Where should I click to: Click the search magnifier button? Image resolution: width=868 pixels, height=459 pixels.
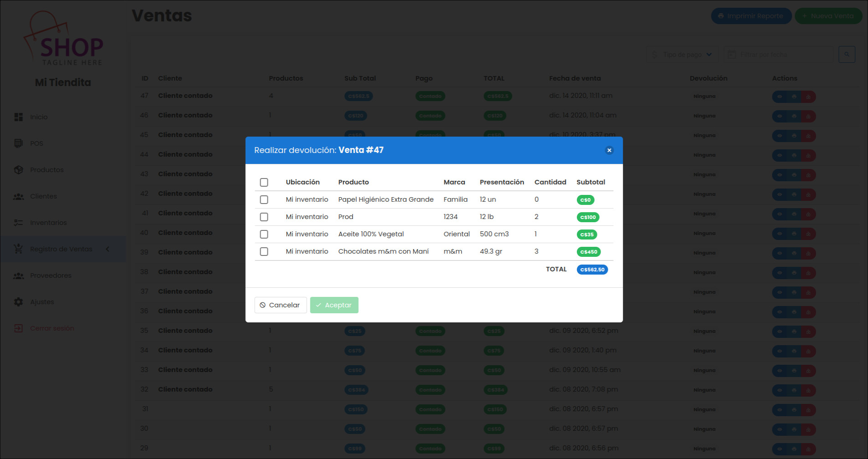tap(847, 55)
